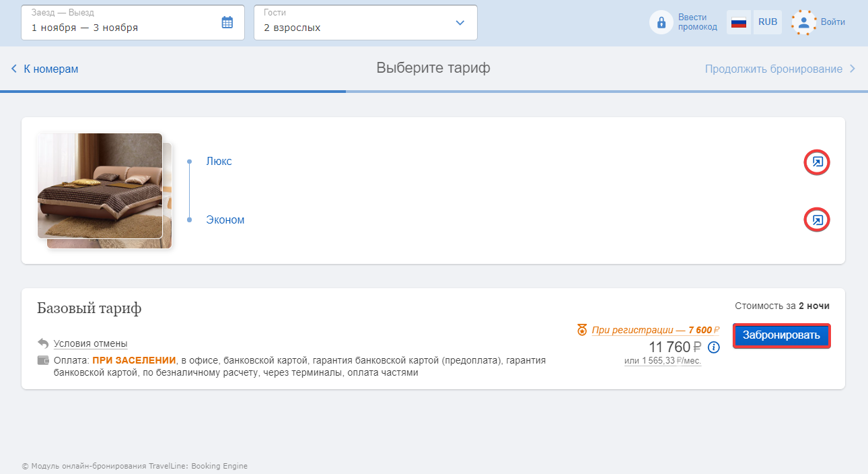Expand the guests dropdown chevron
This screenshot has height=474, width=868.
coord(460,23)
